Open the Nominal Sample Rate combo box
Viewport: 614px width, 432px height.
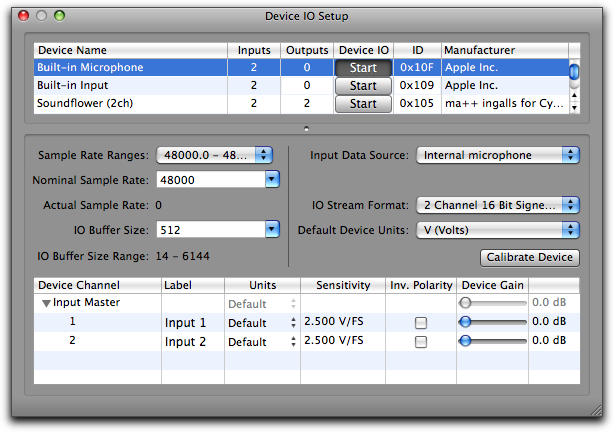coord(271,180)
